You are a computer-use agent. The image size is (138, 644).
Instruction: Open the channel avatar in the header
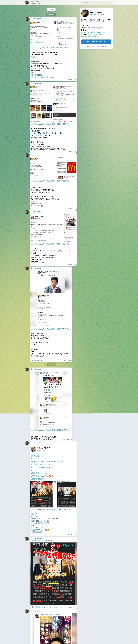click(x=27, y=2)
